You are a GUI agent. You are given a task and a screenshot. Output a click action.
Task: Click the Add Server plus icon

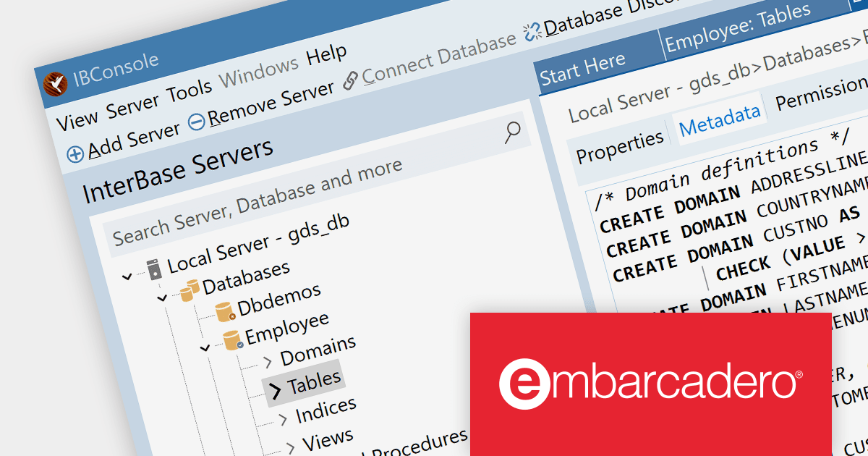tap(75, 154)
